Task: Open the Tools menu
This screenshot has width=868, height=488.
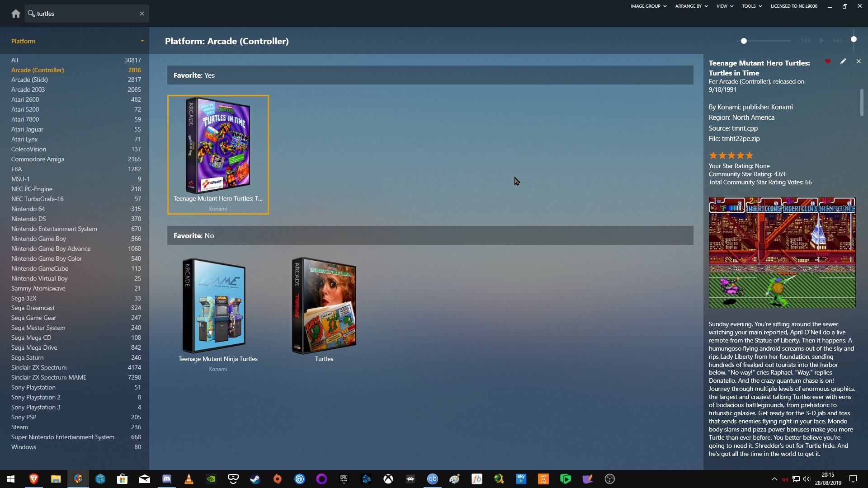Action: pos(752,6)
